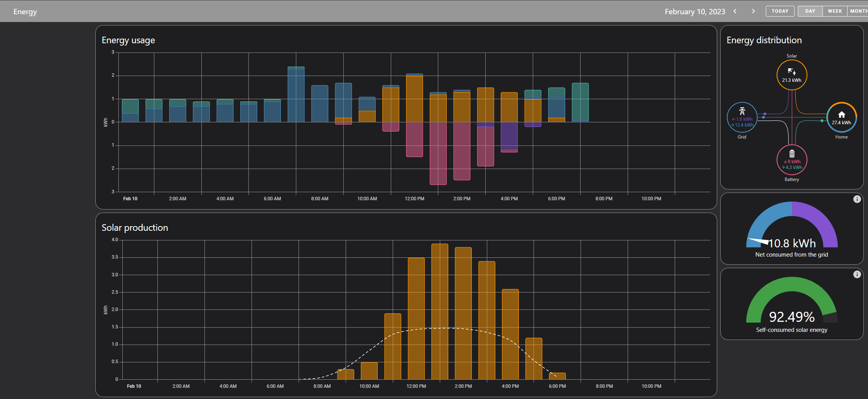Screen dimensions: 868x399
Task: Click the Battery icon in Energy distribution
Action: (792, 154)
